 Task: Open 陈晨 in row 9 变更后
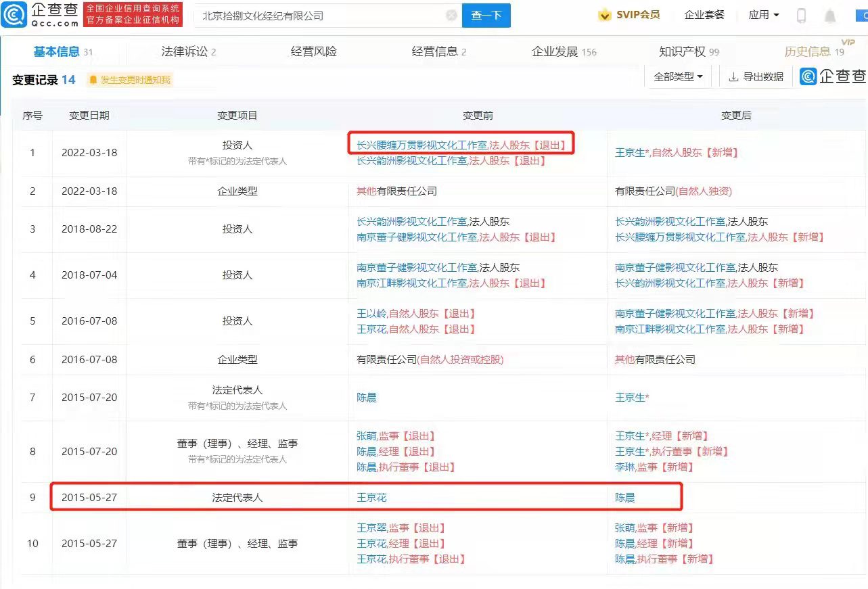click(625, 498)
